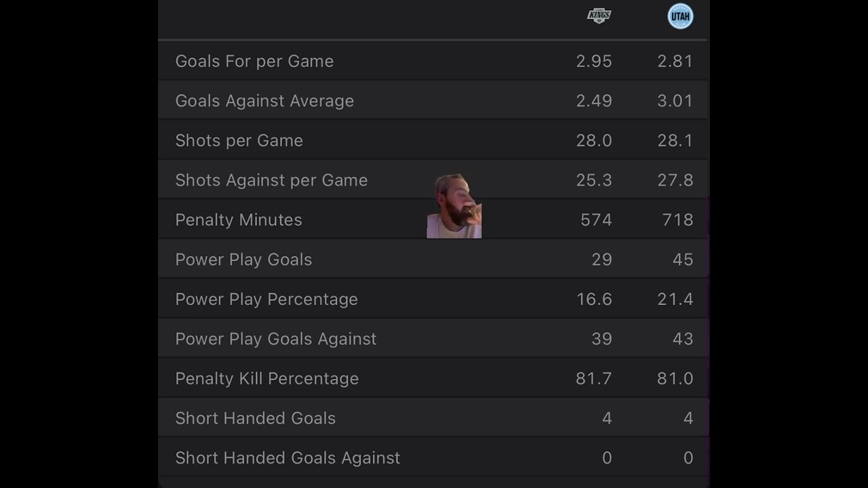Viewport: 868px width, 488px height.
Task: Click the Utah team logo
Action: pyautogui.click(x=680, y=16)
